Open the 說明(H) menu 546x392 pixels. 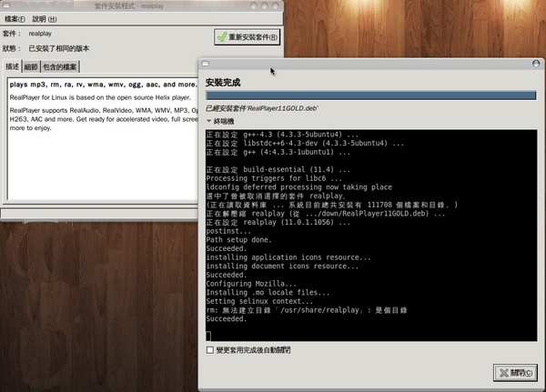tap(45, 19)
